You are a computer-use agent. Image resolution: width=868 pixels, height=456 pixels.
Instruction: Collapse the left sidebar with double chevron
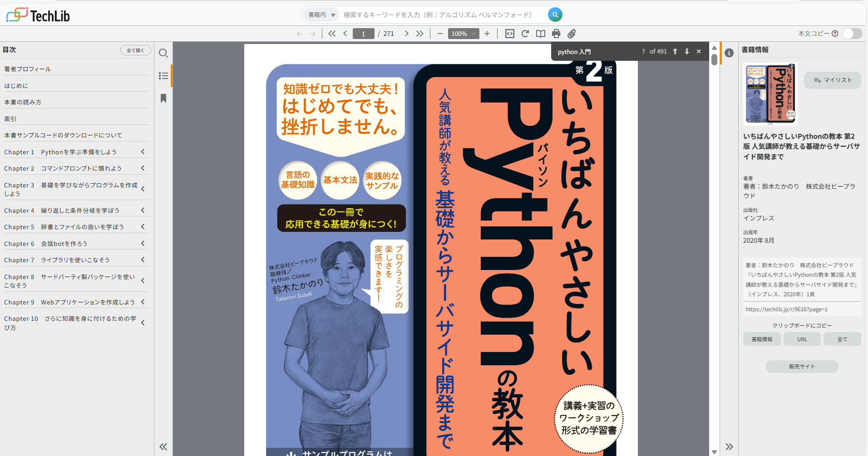(x=163, y=447)
